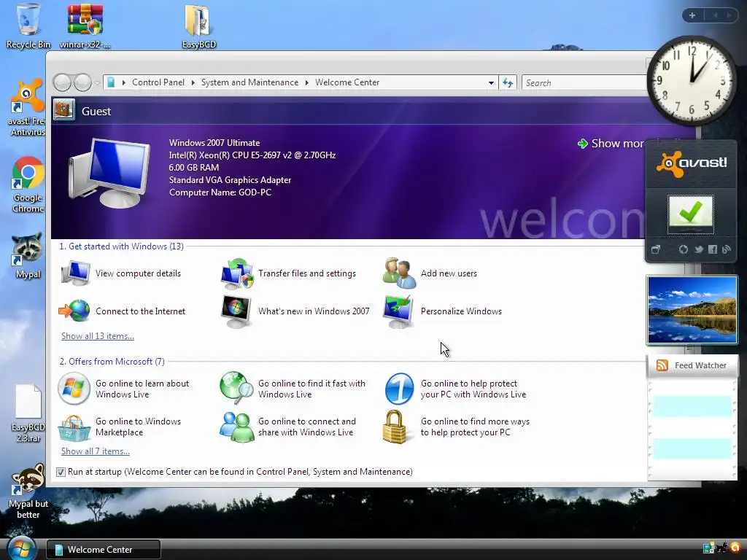Click the Add new users icon
This screenshot has height=560, width=747.
tap(399, 273)
